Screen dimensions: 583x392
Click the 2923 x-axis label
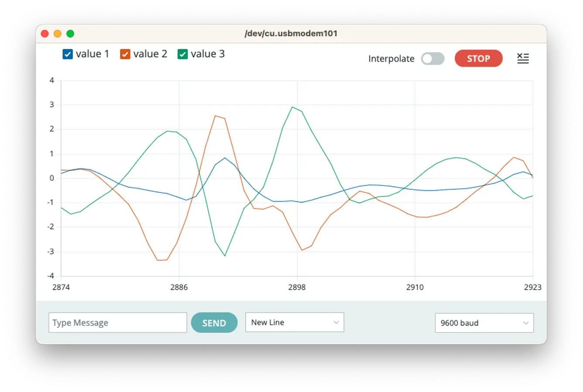click(x=532, y=287)
